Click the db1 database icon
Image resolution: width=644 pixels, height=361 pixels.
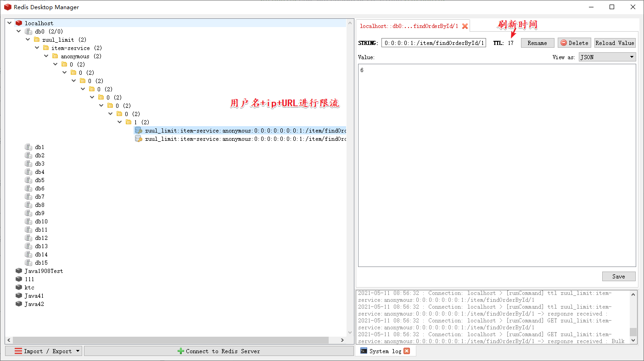(x=28, y=147)
